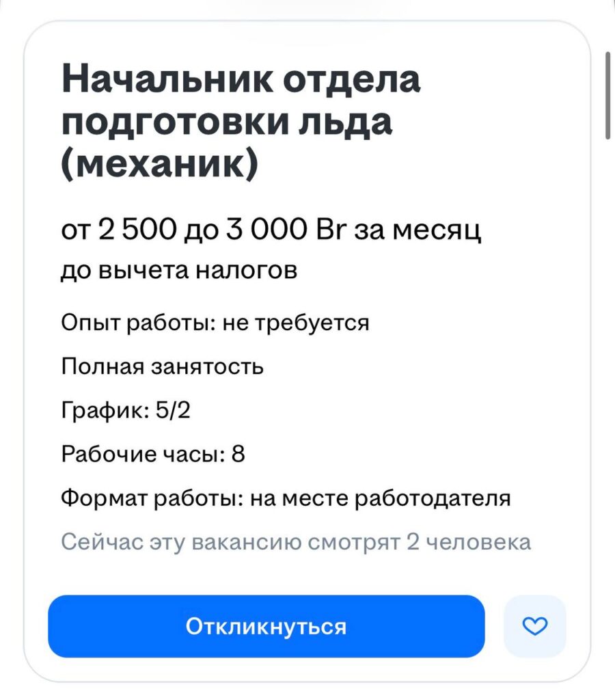Save vacancy with the heart icon
The width and height of the screenshot is (615, 700).
tap(534, 626)
